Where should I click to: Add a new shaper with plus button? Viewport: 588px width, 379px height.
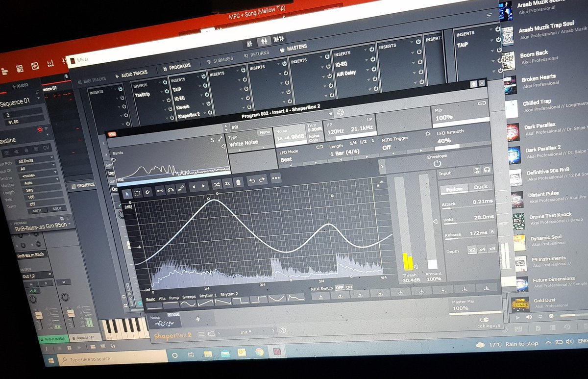point(198,319)
